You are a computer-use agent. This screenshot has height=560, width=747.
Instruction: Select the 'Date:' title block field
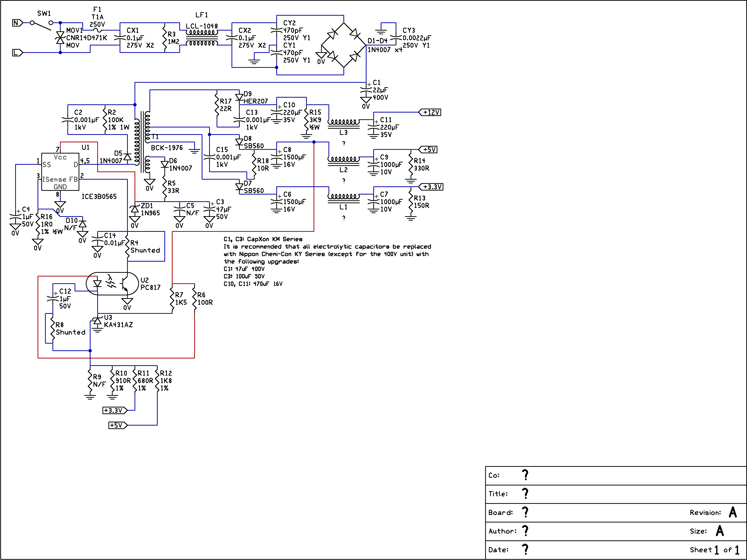[x=616, y=550]
